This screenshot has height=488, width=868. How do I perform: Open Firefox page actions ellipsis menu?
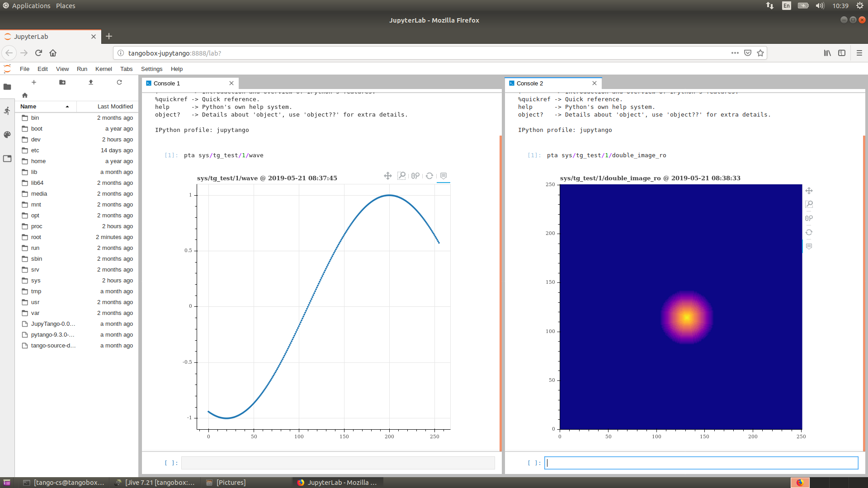click(x=735, y=53)
